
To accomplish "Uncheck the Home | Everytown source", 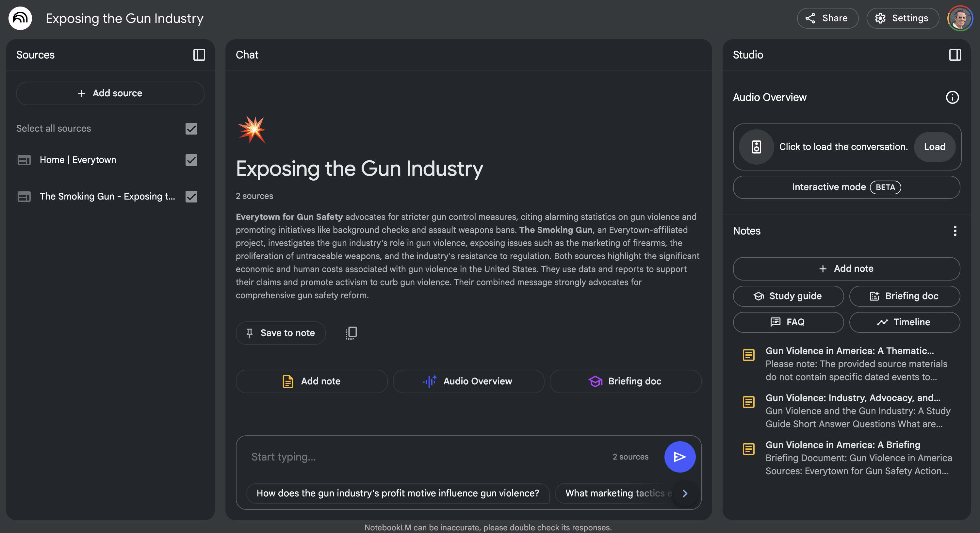I will pyautogui.click(x=191, y=160).
